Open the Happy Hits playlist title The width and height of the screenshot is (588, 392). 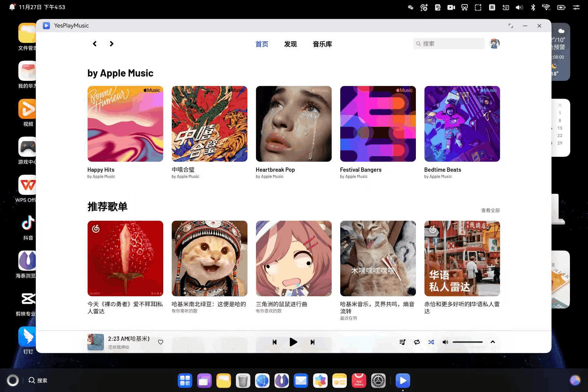click(x=101, y=169)
